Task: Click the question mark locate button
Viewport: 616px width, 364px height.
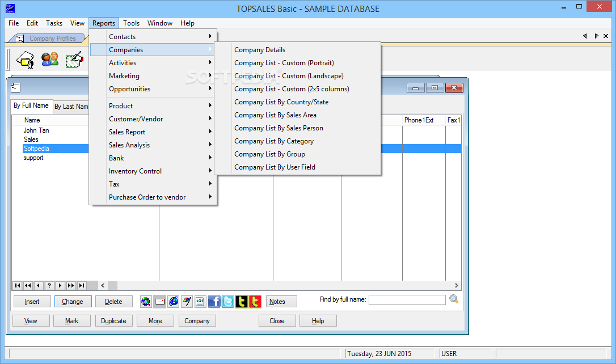Action: coord(49,285)
